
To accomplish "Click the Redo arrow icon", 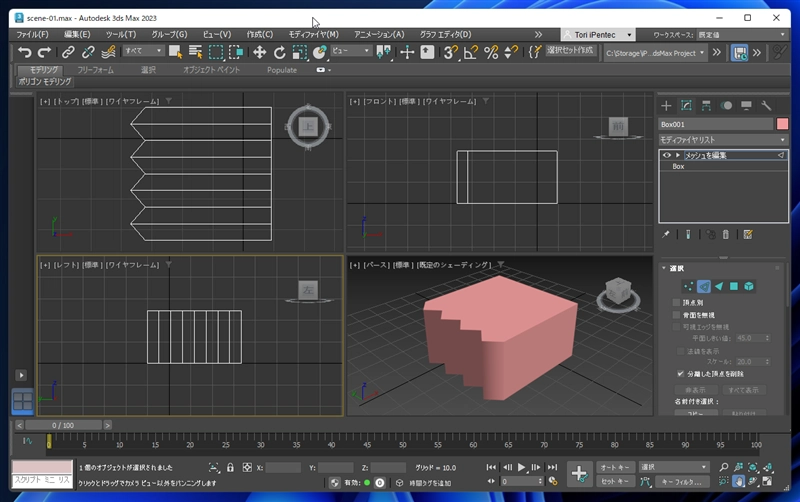I will pos(44,52).
